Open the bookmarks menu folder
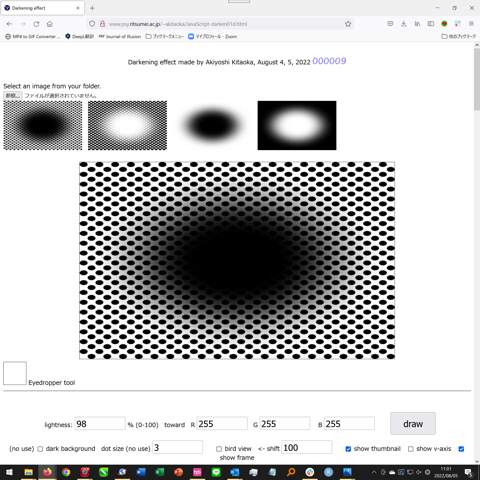The image size is (480, 480). (165, 36)
